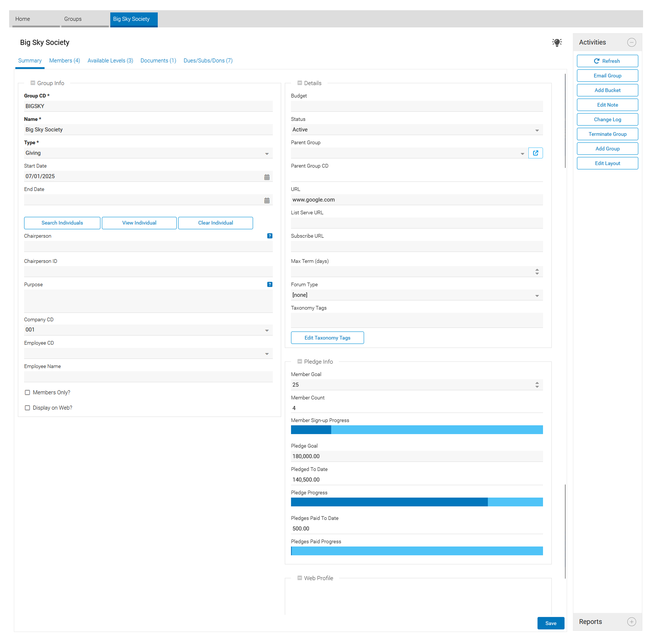Click the Pledge Progress bar
Image resolution: width=654 pixels, height=644 pixels.
click(417, 502)
